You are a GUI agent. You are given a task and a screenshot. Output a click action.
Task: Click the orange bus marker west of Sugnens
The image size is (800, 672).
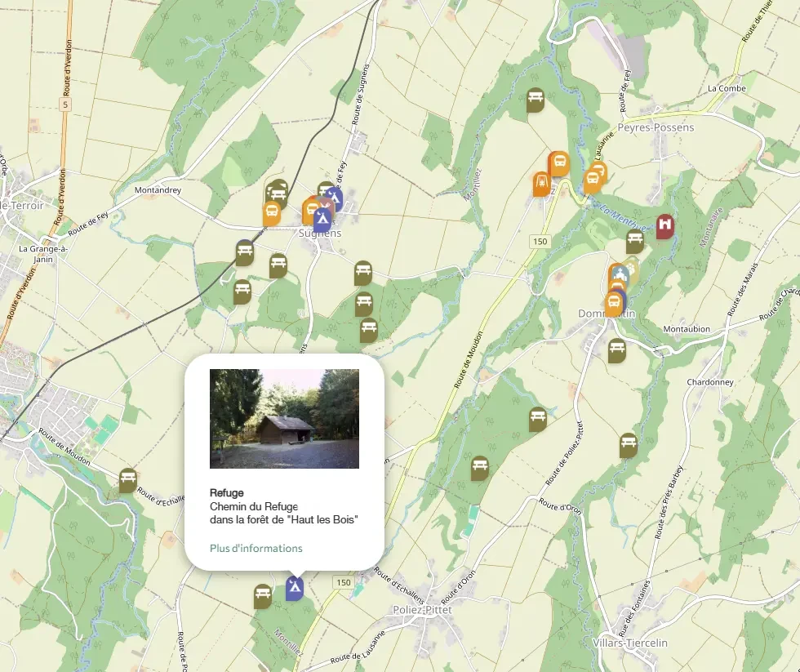272,212
